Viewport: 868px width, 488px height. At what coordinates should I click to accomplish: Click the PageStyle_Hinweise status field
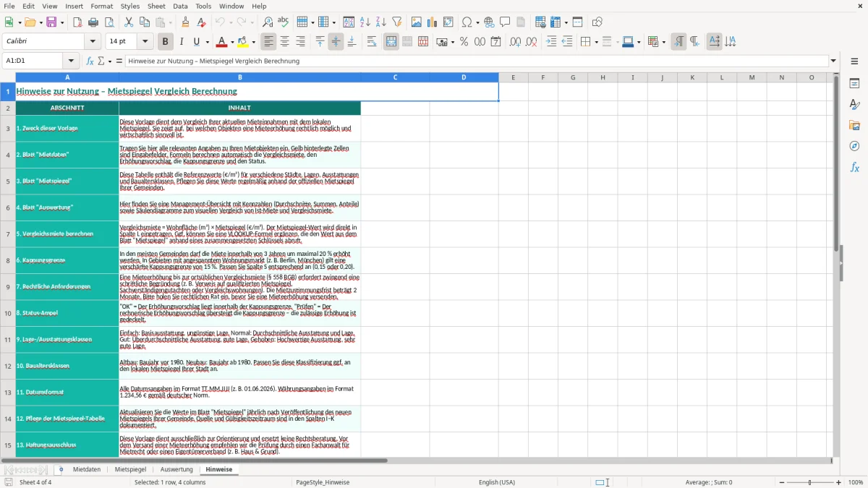(323, 482)
